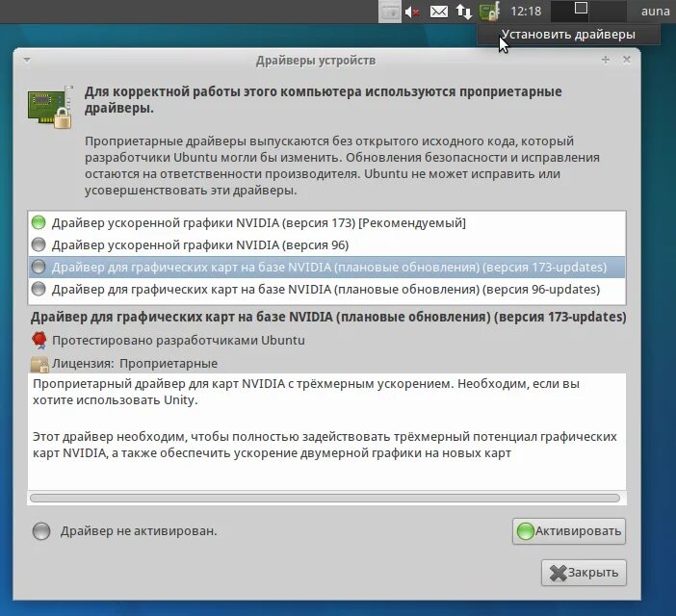
Task: Click the notification area icon left of volume
Action: [390, 12]
